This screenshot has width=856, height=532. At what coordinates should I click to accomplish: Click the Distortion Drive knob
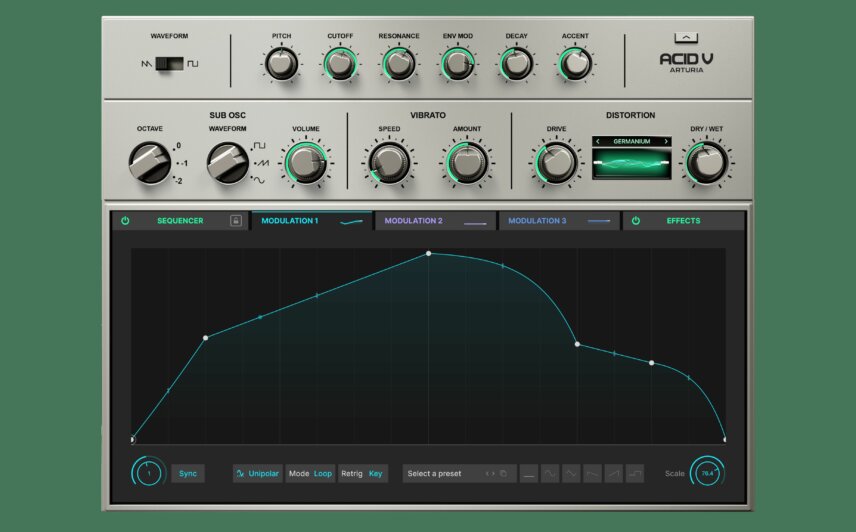(556, 163)
